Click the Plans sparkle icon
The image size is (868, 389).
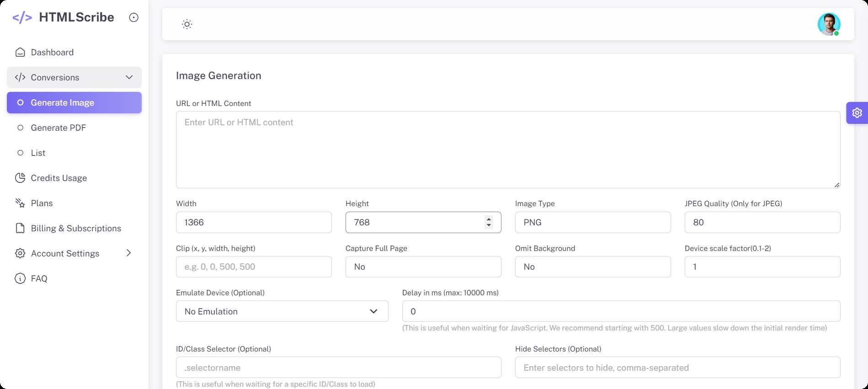click(20, 203)
